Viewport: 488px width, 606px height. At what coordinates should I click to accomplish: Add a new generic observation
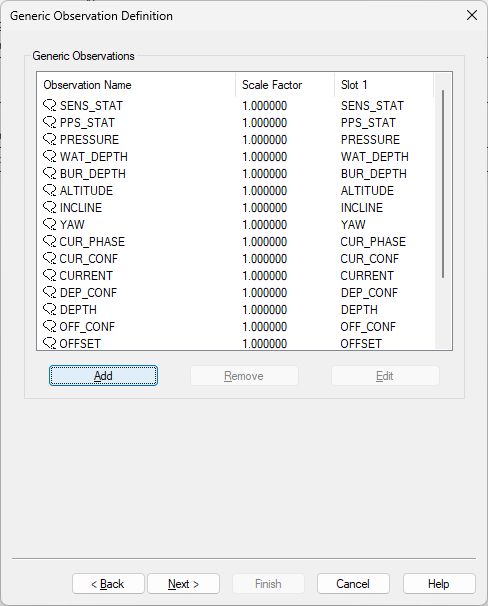point(103,376)
